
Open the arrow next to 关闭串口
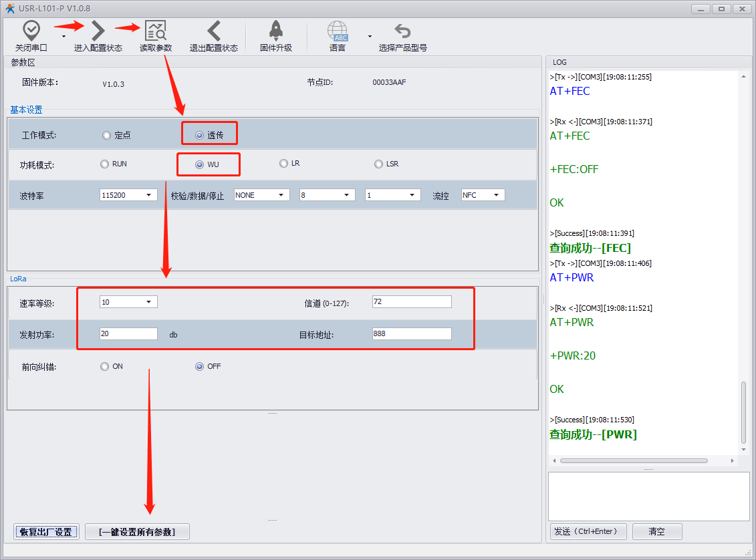click(x=64, y=36)
